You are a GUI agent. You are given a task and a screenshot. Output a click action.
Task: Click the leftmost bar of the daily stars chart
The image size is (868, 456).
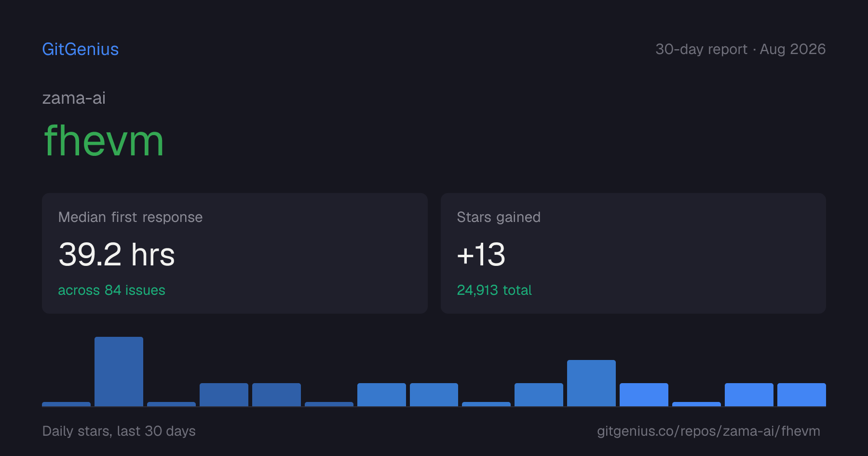(x=66, y=404)
